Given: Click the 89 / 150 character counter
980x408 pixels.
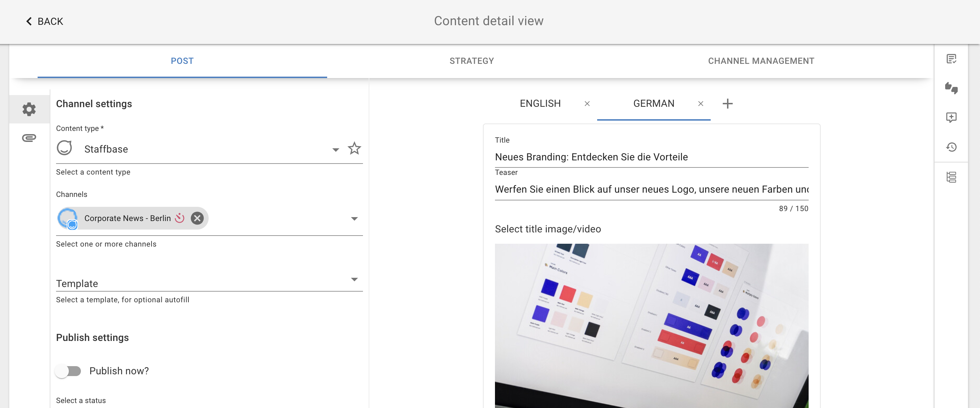Looking at the screenshot, I should [793, 208].
